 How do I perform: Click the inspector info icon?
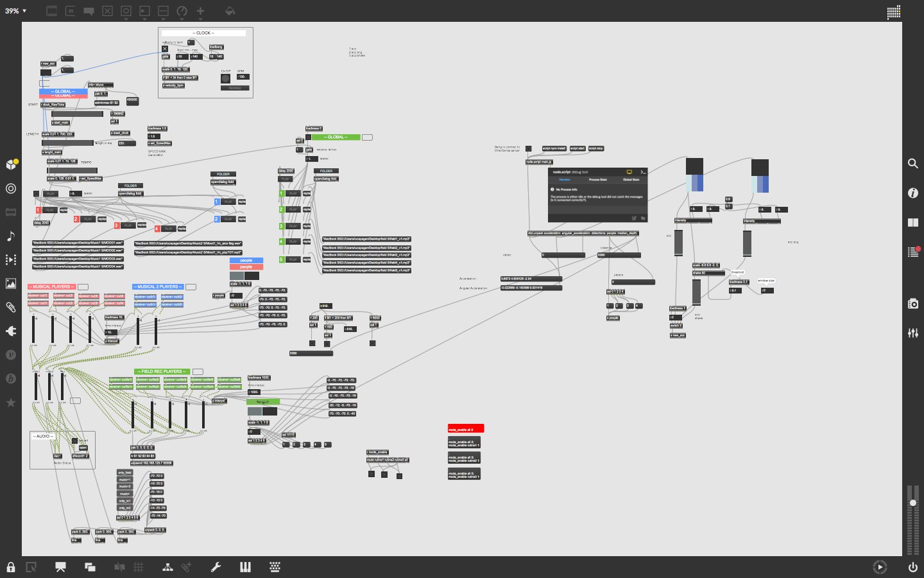click(912, 193)
